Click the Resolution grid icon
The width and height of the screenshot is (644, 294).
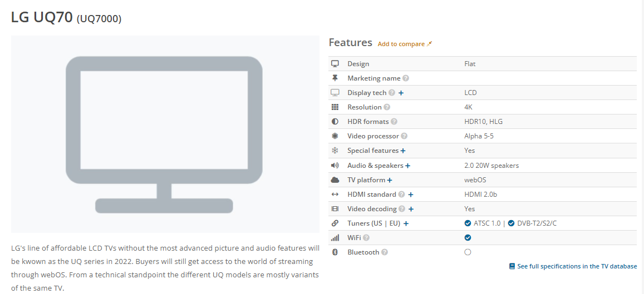tap(335, 107)
